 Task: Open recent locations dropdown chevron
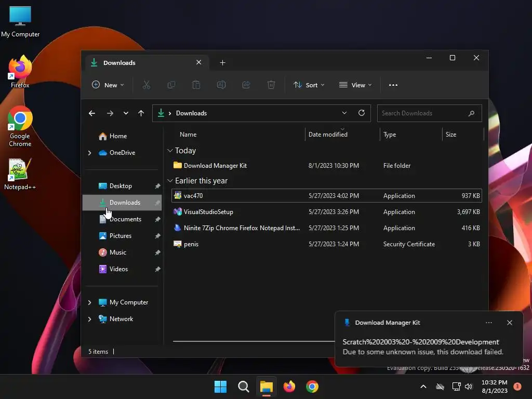[x=126, y=113]
